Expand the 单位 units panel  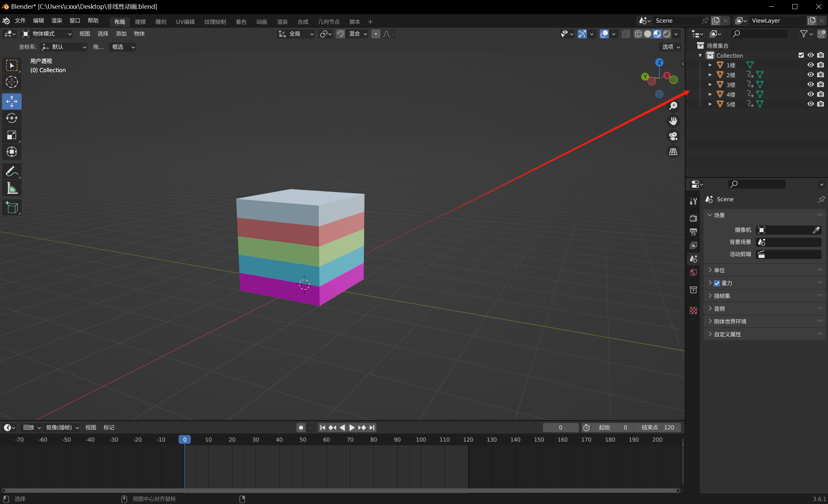(719, 270)
